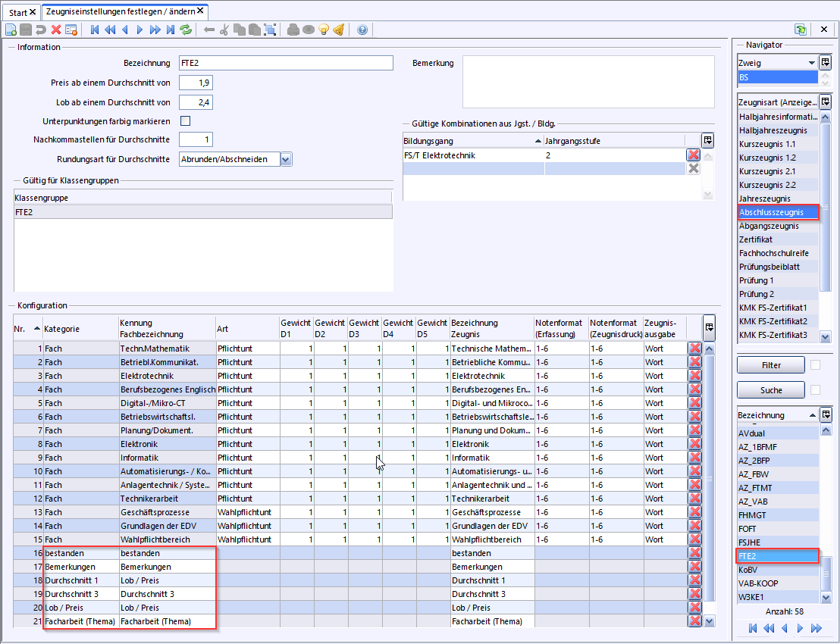Click the Suche button
The width and height of the screenshot is (840, 644).
point(770,389)
